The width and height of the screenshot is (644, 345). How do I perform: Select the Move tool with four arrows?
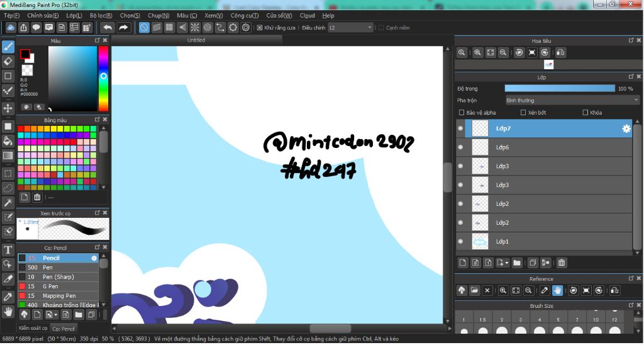[x=8, y=108]
